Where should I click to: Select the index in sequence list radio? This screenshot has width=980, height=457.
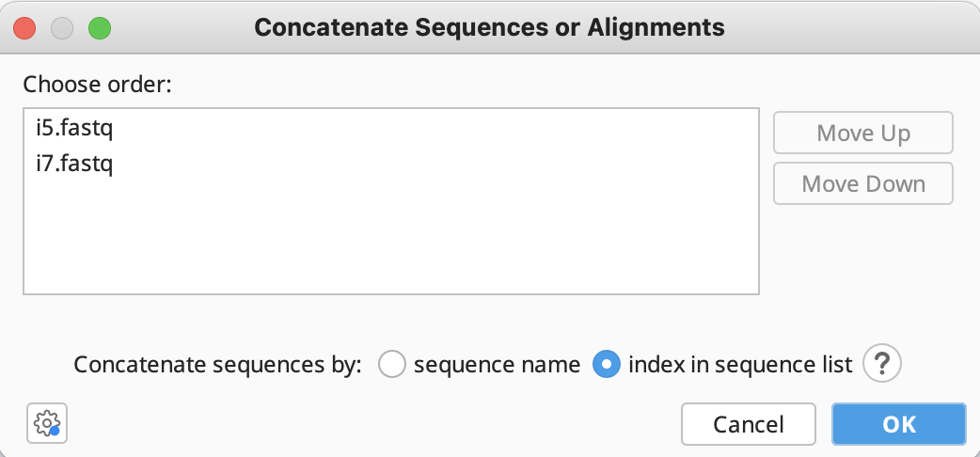(x=607, y=364)
